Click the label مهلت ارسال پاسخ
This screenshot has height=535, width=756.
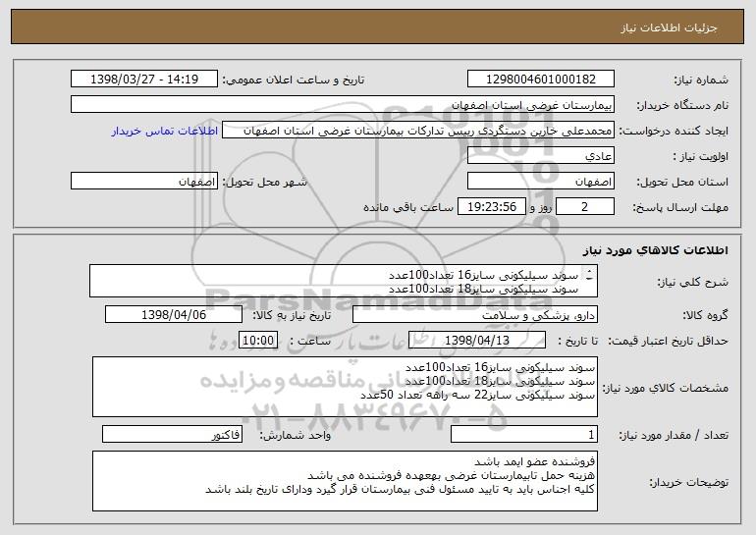679,207
